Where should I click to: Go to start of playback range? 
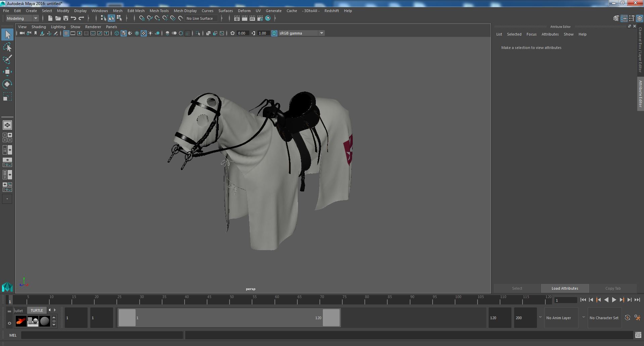coord(583,300)
